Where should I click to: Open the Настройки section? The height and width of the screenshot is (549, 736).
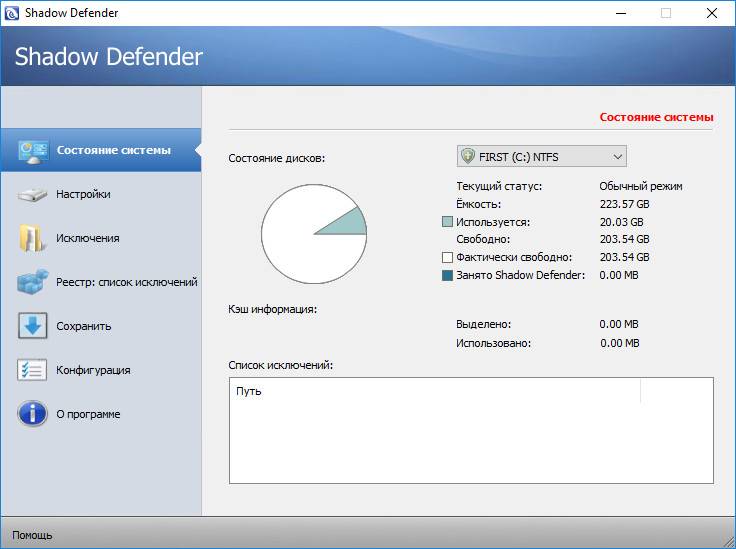pyautogui.click(x=101, y=194)
